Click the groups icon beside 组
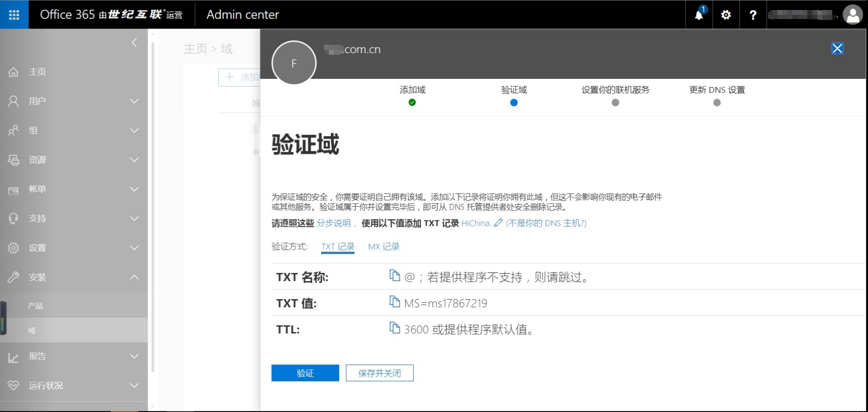868x412 pixels. pyautogui.click(x=14, y=131)
